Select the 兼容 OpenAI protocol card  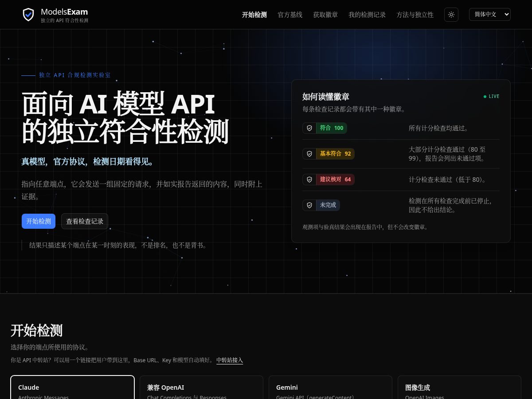(x=201, y=387)
